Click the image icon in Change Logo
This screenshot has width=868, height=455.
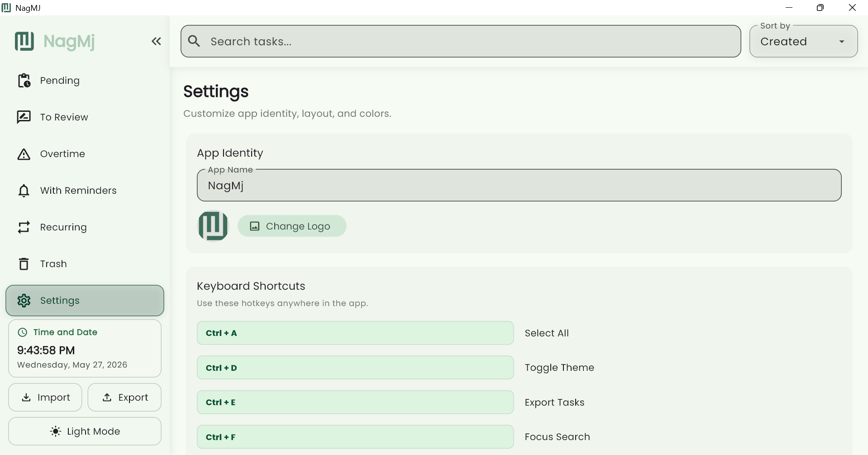(255, 226)
